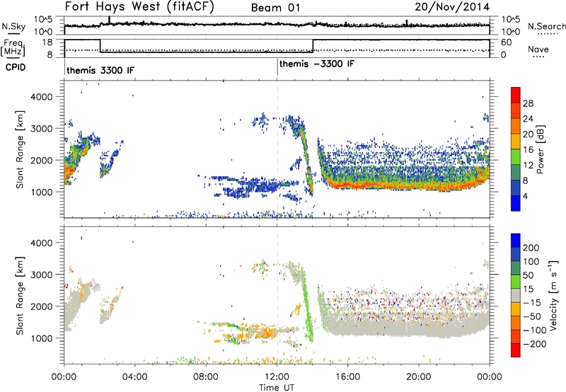Click the 'Beam 01' label
The image size is (566, 392).
pos(275,8)
